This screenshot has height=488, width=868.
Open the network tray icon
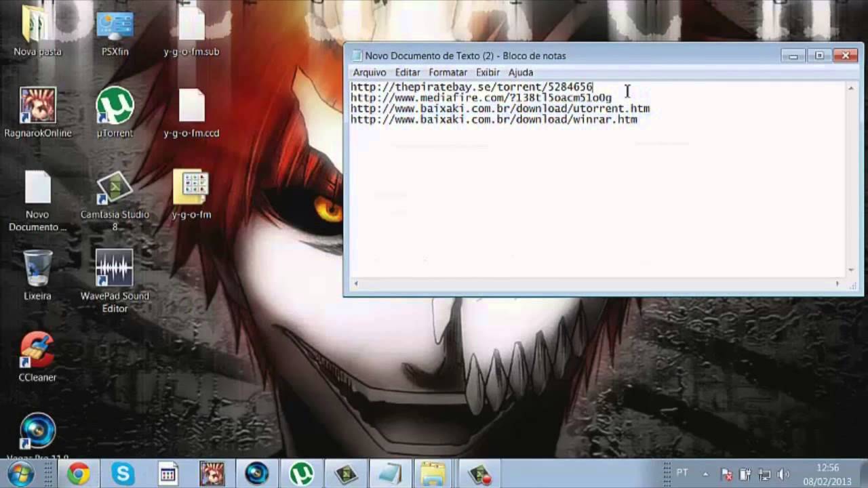[764, 474]
